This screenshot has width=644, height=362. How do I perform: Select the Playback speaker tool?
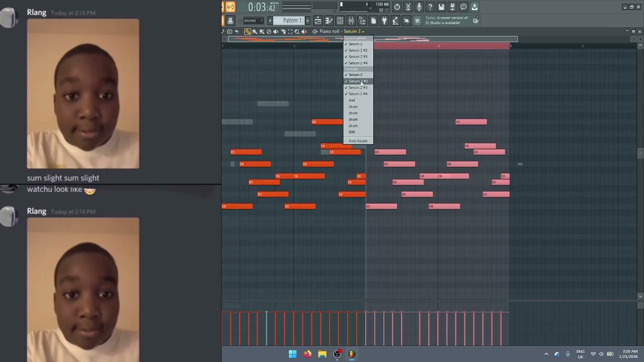point(304,32)
